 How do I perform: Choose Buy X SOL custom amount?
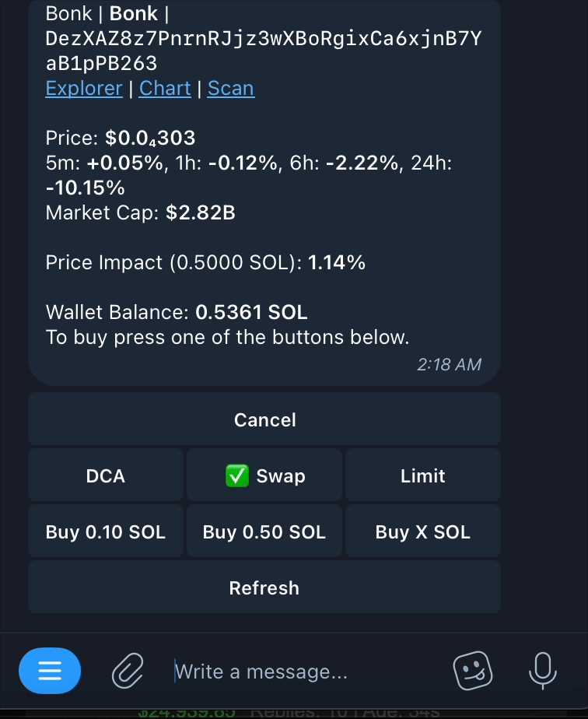pos(422,532)
